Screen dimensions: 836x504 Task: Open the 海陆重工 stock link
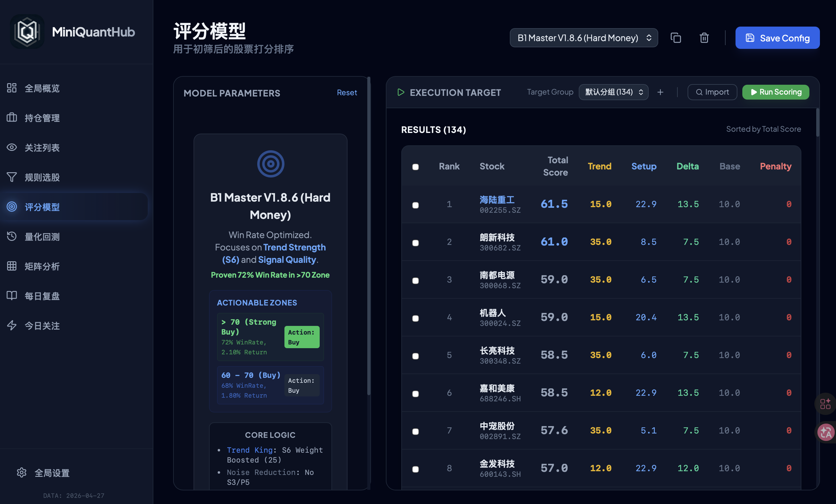point(497,199)
